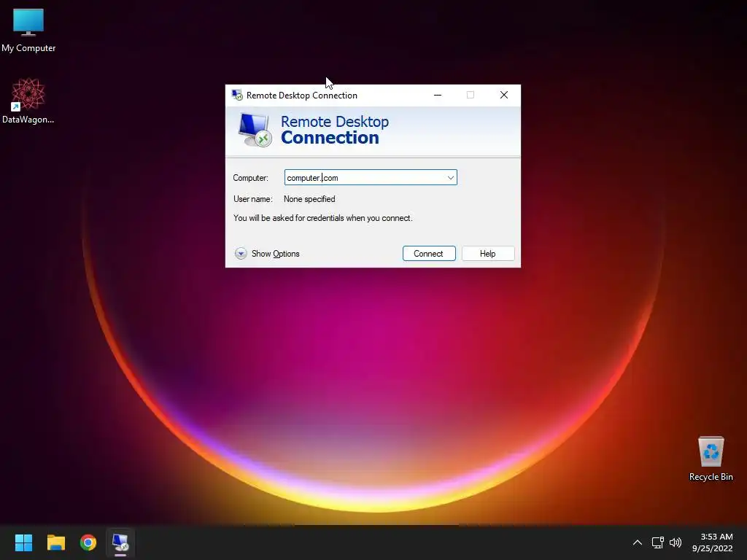Click the 'Computer:' field label
747x560 pixels.
click(251, 178)
